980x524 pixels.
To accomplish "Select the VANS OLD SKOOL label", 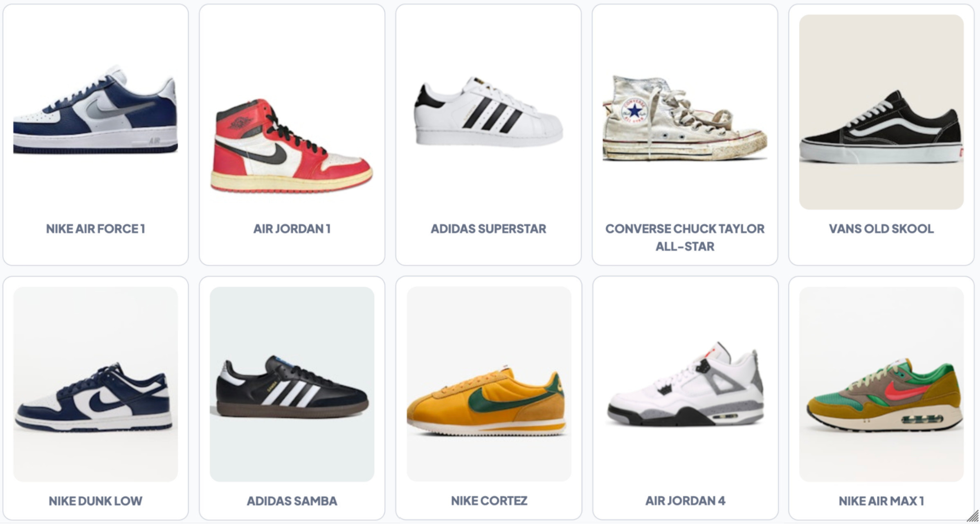I will pyautogui.click(x=881, y=228).
